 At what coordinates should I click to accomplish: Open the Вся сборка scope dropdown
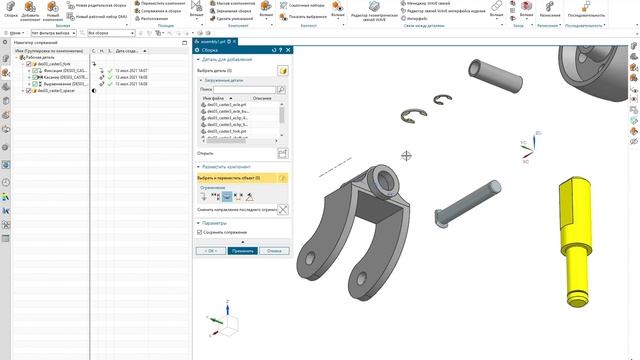111,33
